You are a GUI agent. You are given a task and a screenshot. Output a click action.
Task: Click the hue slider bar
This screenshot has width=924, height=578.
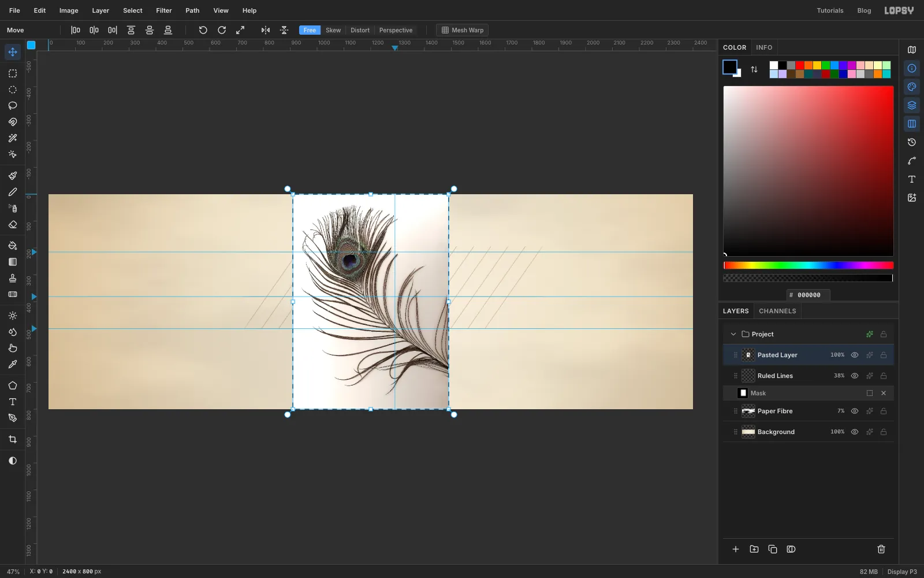point(808,265)
